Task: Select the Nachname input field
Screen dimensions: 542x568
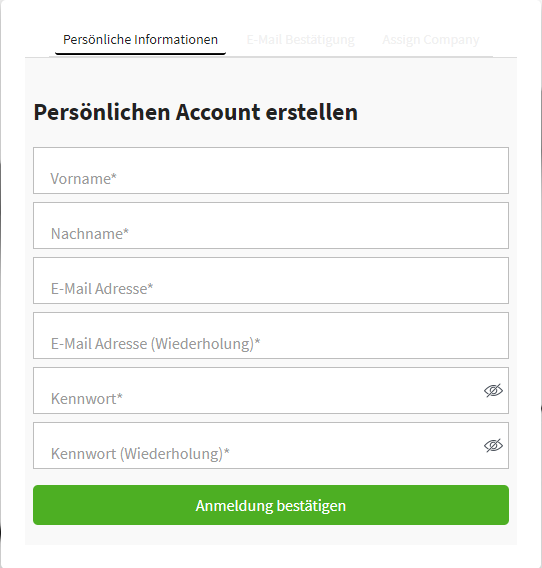Action: pos(271,225)
